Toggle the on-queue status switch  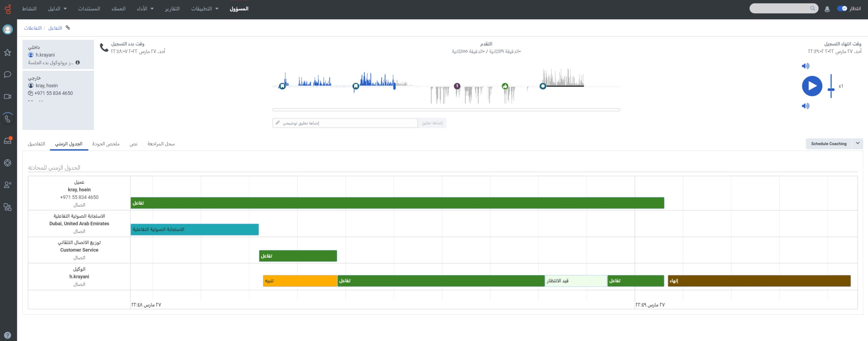click(x=842, y=8)
